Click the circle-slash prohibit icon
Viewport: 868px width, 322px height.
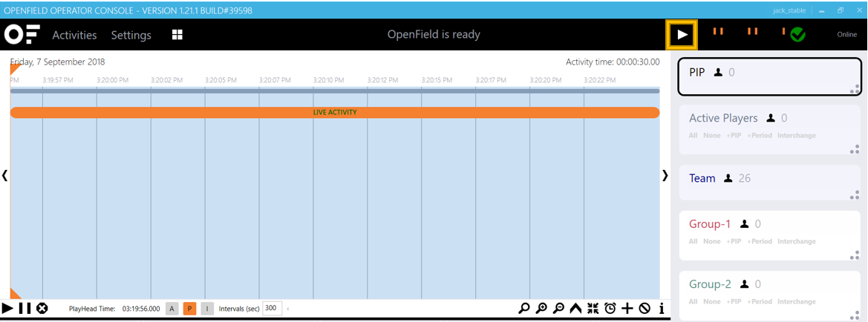(x=645, y=308)
